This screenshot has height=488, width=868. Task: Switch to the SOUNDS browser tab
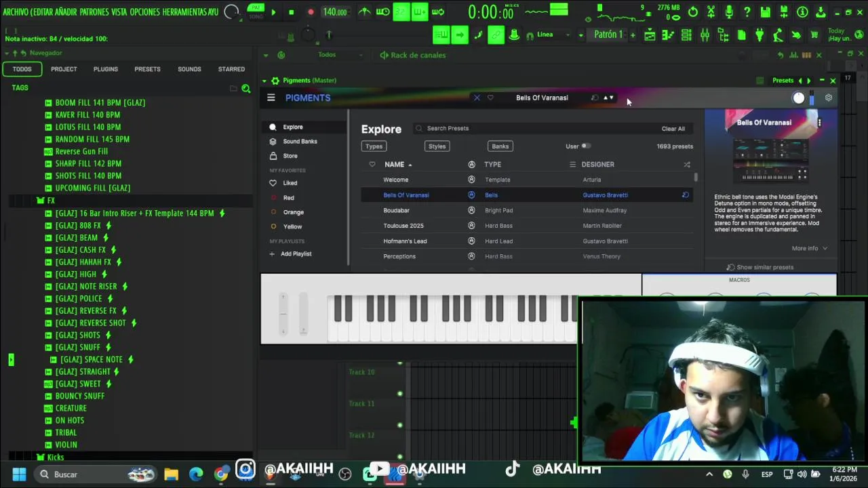point(189,69)
